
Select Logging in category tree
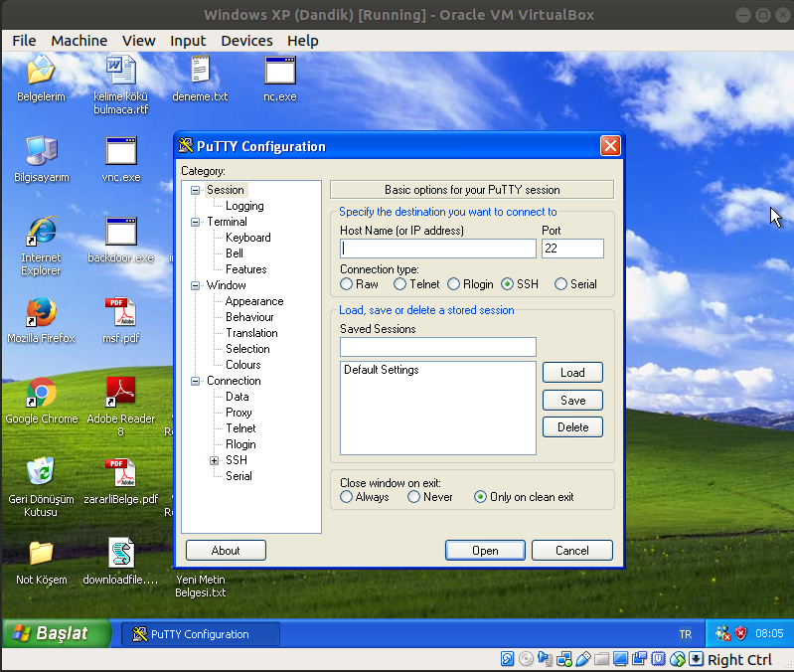point(244,206)
